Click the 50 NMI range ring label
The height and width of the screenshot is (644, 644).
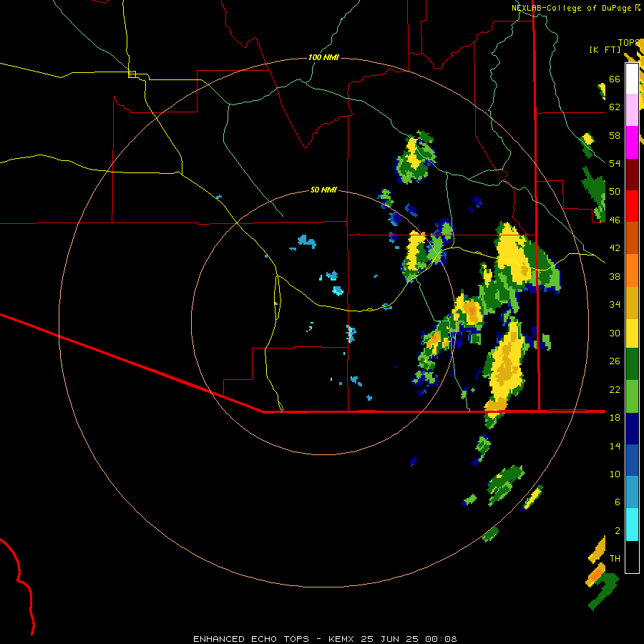(323, 190)
